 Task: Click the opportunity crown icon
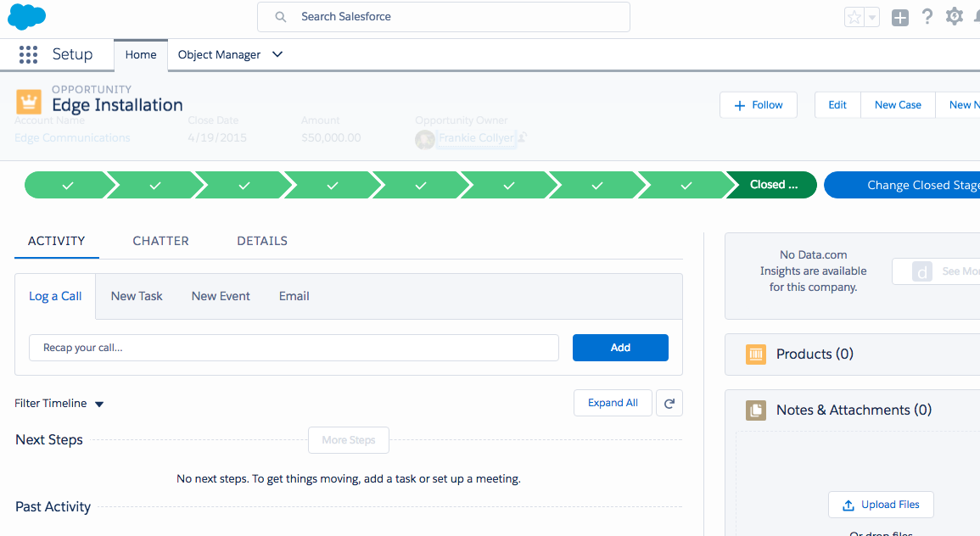tap(28, 101)
